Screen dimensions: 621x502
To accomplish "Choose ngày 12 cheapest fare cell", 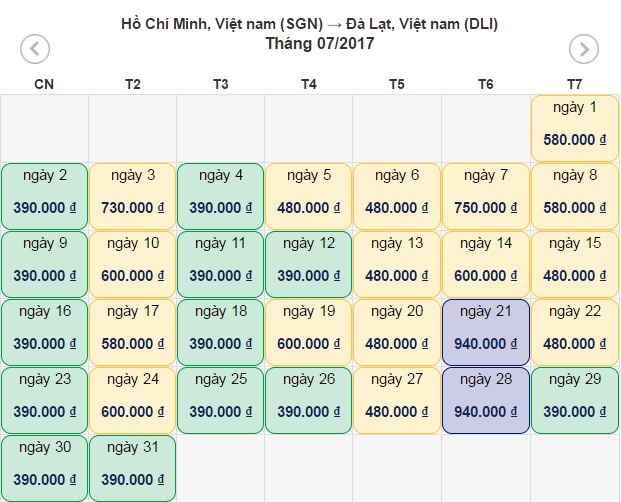I will (x=309, y=264).
